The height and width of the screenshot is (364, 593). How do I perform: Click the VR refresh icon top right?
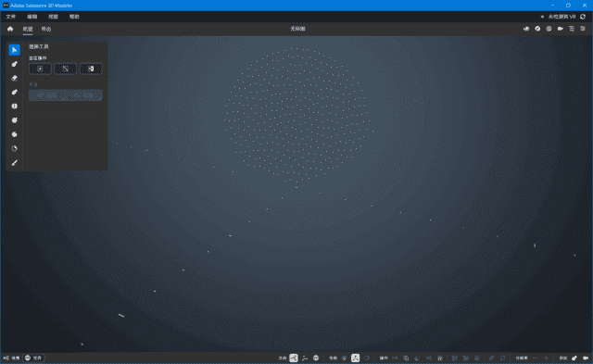(583, 17)
